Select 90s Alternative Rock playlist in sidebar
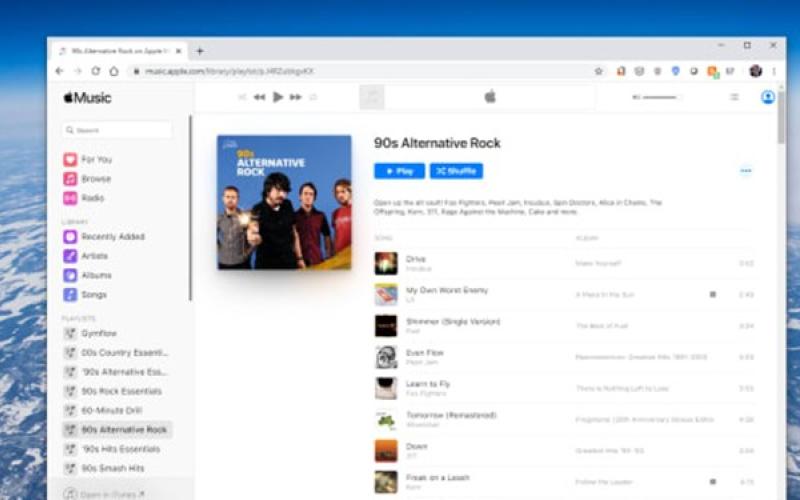 click(117, 430)
